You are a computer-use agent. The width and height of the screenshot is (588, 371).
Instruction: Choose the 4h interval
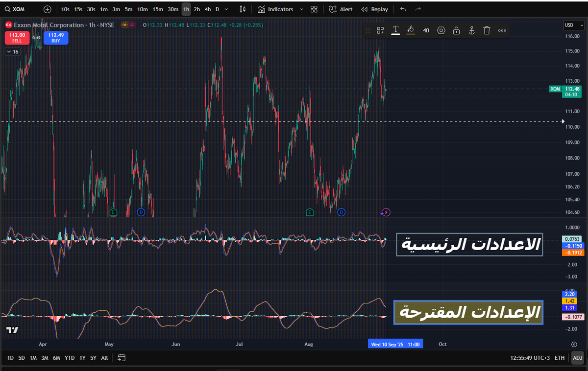point(208,9)
